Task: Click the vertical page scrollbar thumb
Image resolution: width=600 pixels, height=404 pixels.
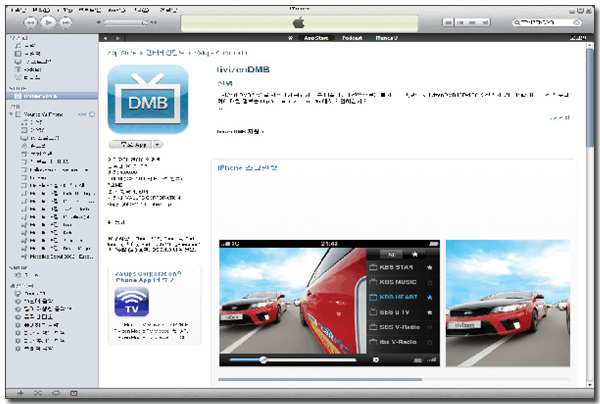Action: (x=590, y=98)
